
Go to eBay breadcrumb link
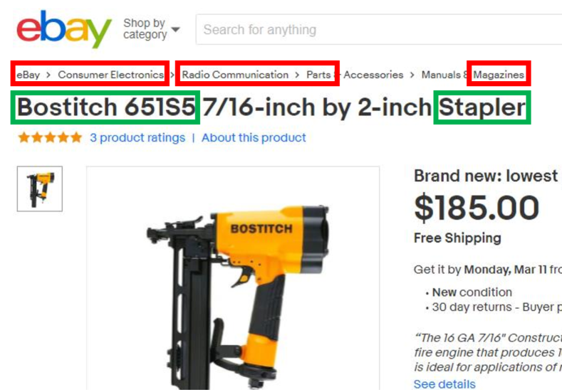pyautogui.click(x=28, y=75)
